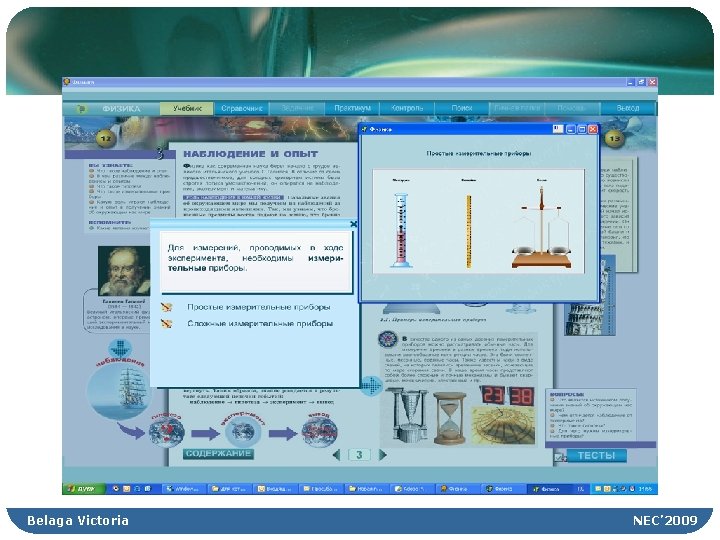Click icon beside Простые измерительные приборы
This screenshot has height=540, width=720.
coord(167,307)
